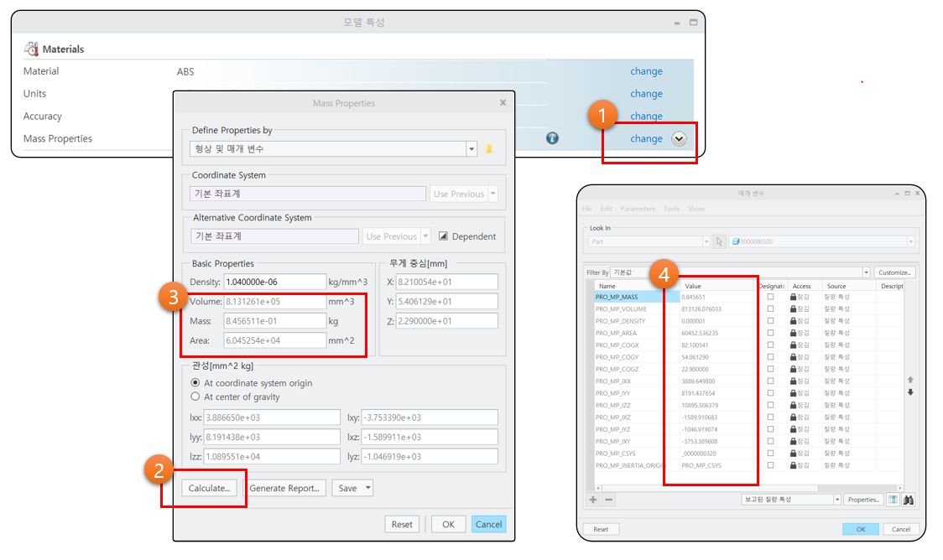Open the column setup table icon

click(894, 500)
